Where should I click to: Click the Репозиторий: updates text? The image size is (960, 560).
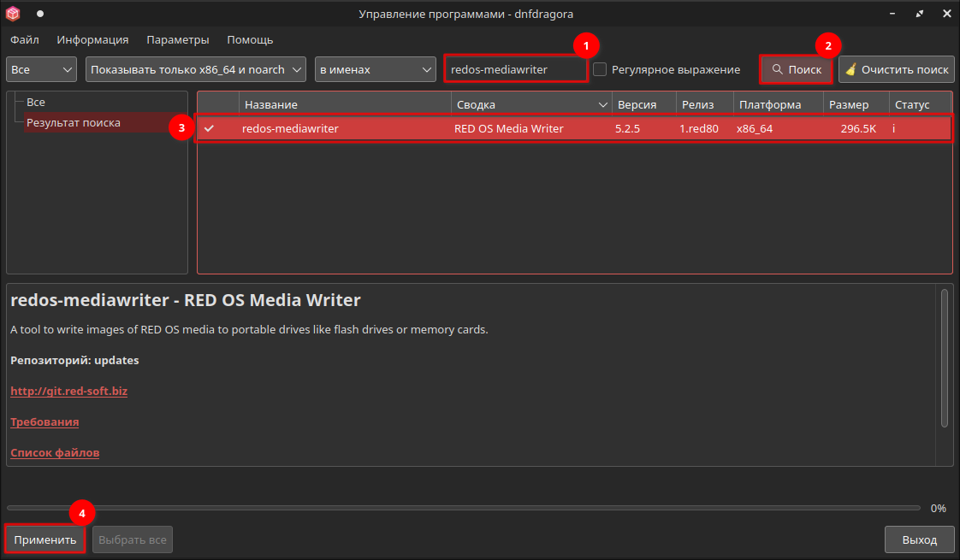click(x=74, y=361)
